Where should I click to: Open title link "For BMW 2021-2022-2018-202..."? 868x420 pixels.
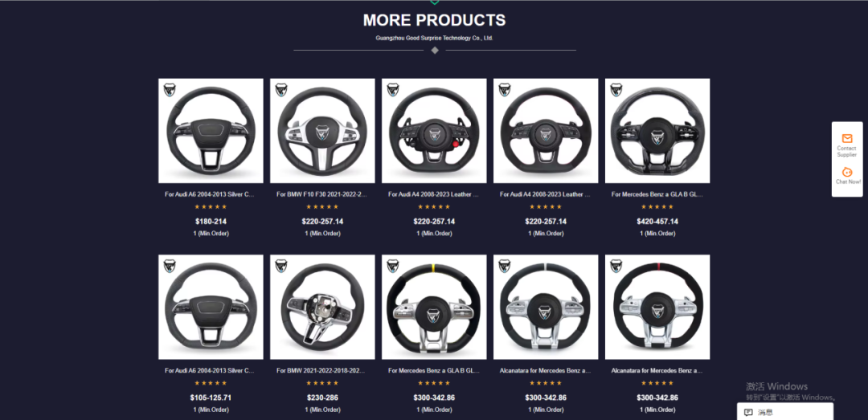321,371
